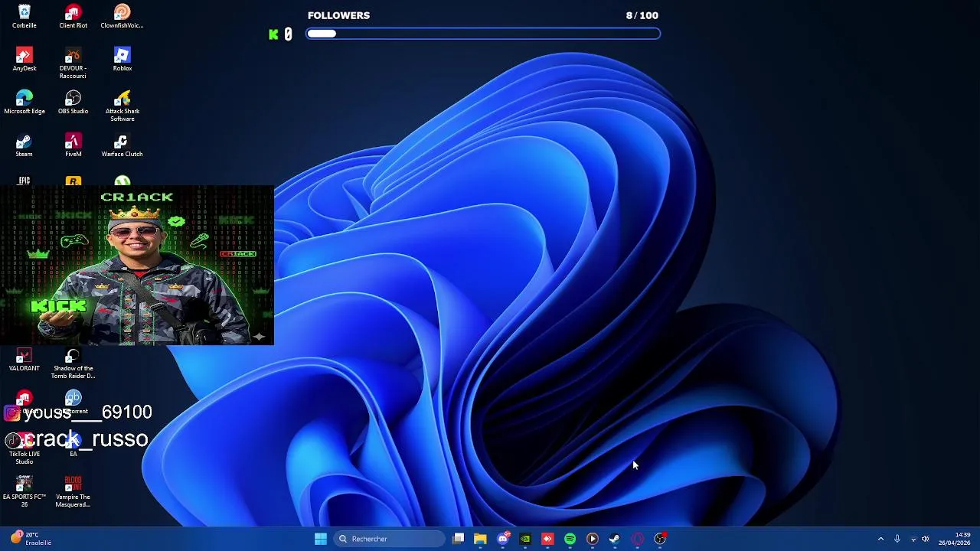Image resolution: width=980 pixels, height=551 pixels.
Task: Open Spotify from the taskbar
Action: click(x=570, y=539)
